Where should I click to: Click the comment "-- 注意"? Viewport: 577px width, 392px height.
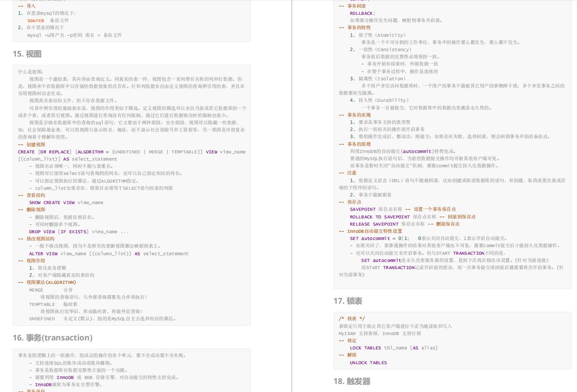(347, 173)
